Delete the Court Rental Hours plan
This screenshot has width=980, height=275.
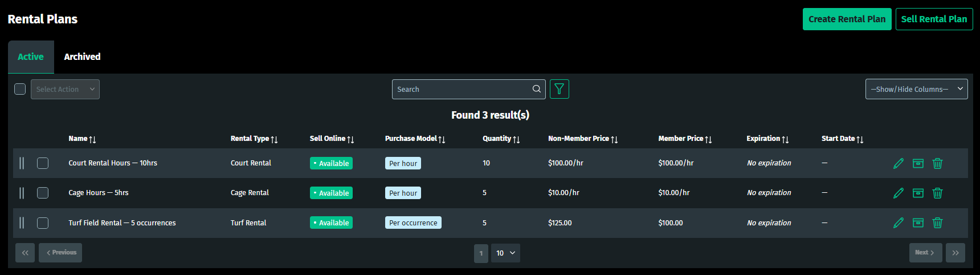937,164
